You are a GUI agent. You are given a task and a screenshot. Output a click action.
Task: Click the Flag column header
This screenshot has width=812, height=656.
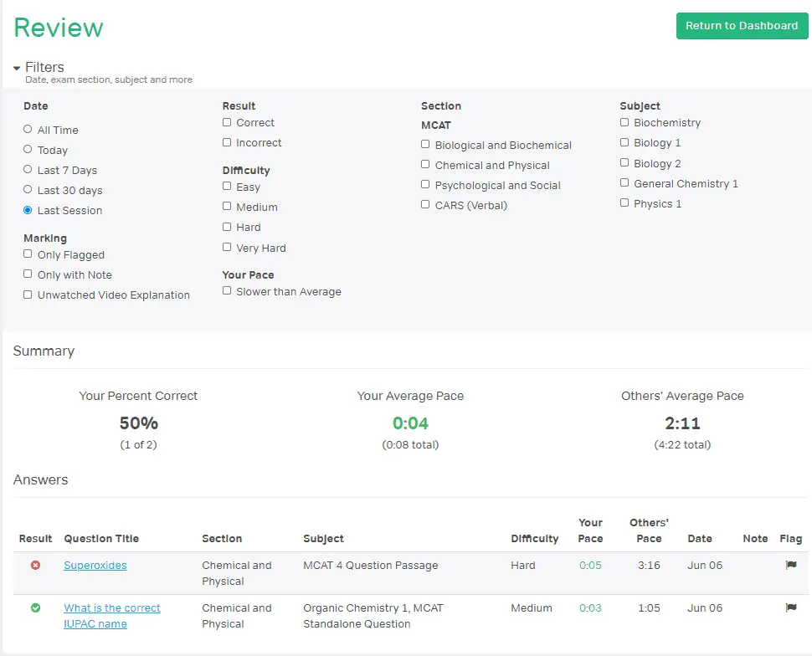[x=791, y=539]
